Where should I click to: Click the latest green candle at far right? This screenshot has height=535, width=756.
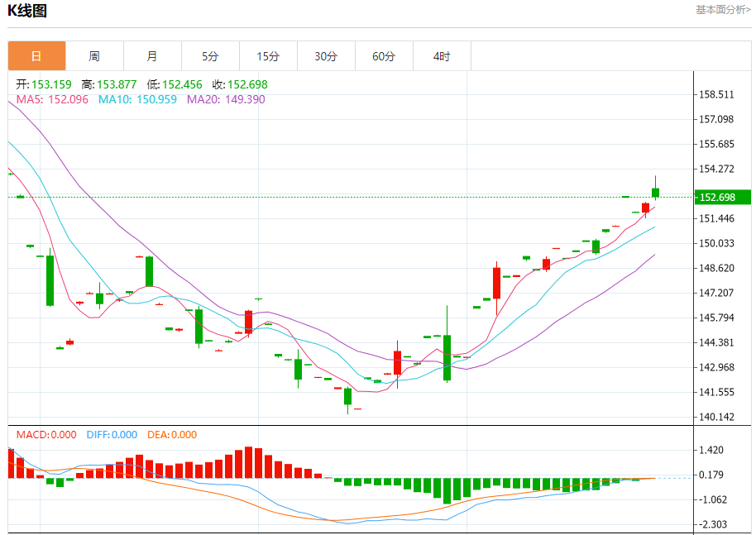tap(656, 192)
